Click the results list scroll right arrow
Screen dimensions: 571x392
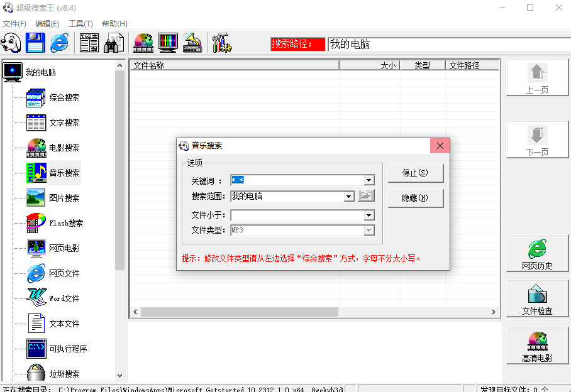494,312
